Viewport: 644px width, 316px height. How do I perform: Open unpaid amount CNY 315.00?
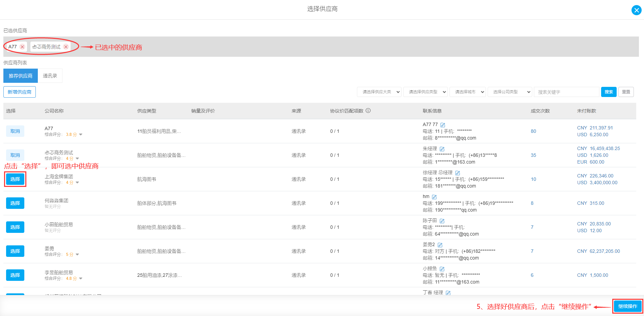(x=591, y=203)
